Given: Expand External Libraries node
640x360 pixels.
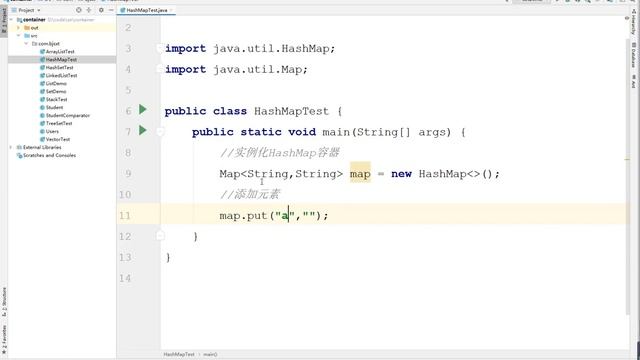Looking at the screenshot, I should (x=11, y=147).
